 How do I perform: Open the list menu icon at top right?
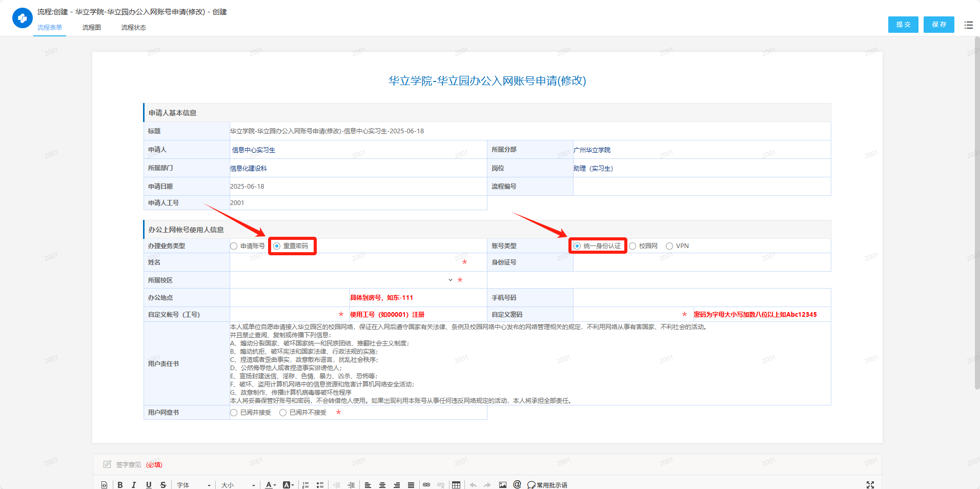[968, 25]
